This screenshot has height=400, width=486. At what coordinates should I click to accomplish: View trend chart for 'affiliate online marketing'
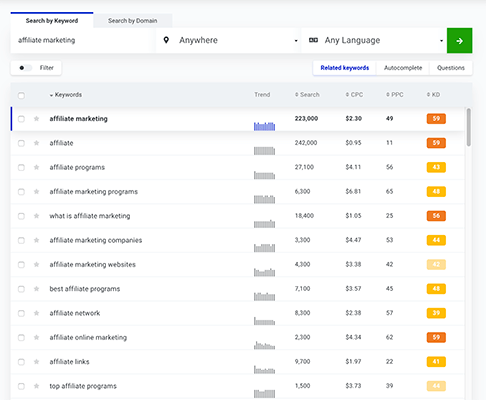coord(264,345)
